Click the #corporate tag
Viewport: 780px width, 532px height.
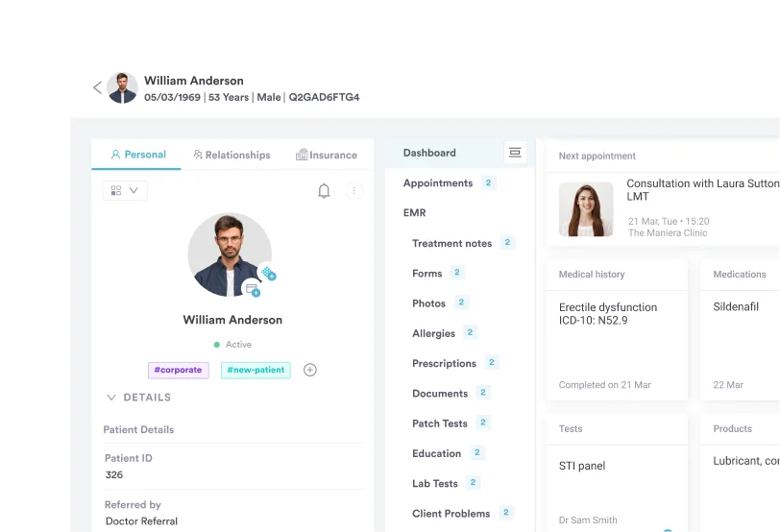(x=179, y=370)
